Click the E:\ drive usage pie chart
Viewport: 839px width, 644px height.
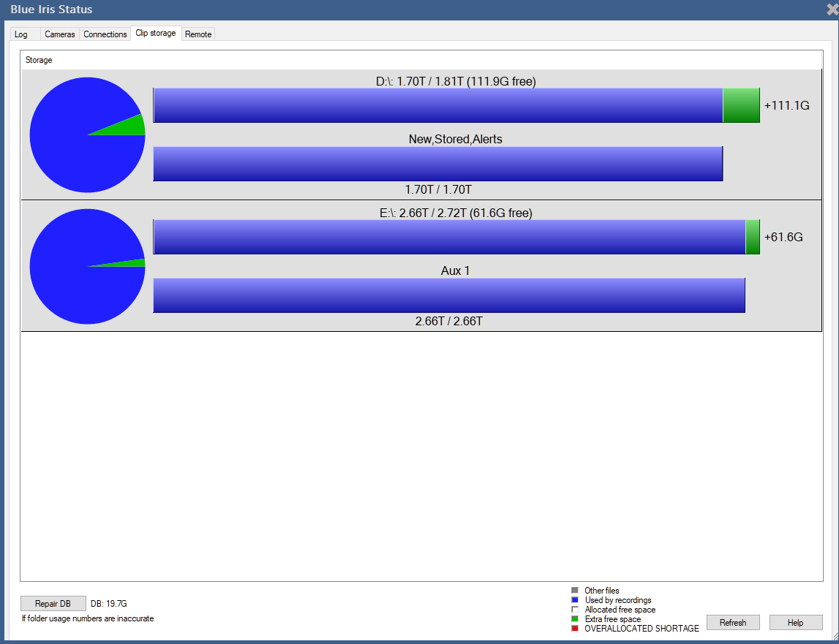(87, 266)
